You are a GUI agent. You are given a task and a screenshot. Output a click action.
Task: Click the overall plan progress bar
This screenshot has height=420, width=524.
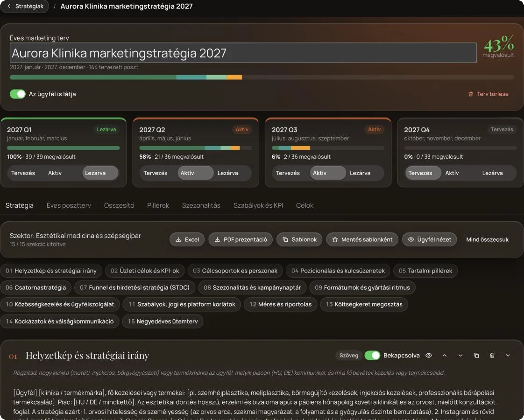(x=262, y=77)
